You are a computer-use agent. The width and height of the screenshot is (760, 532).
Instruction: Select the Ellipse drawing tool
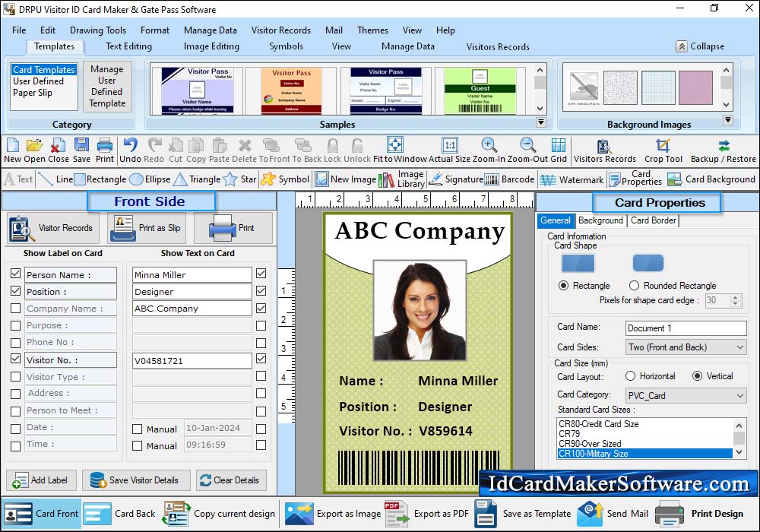(150, 179)
